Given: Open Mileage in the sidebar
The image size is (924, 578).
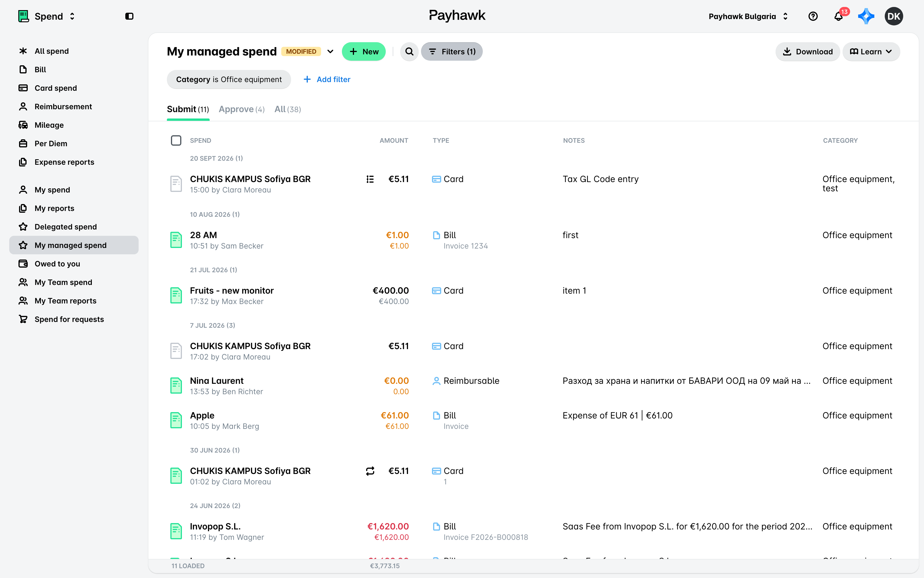Looking at the screenshot, I should coord(74,125).
